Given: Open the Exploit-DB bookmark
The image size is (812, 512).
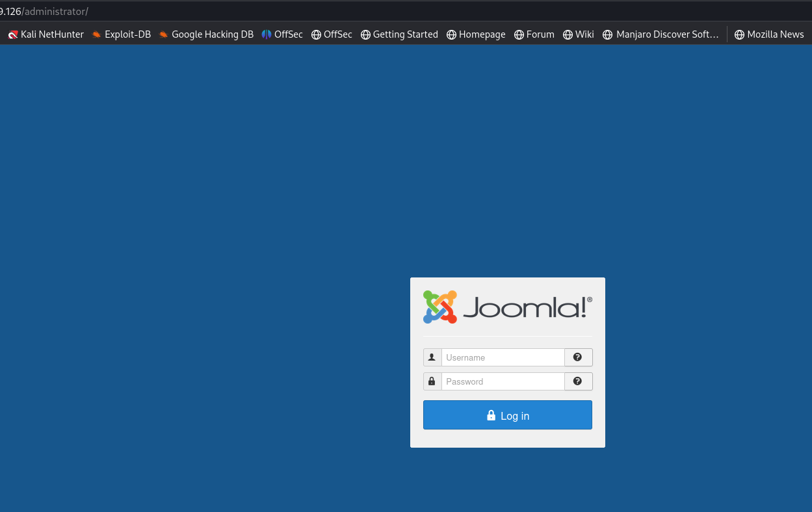Looking at the screenshot, I should 121,34.
